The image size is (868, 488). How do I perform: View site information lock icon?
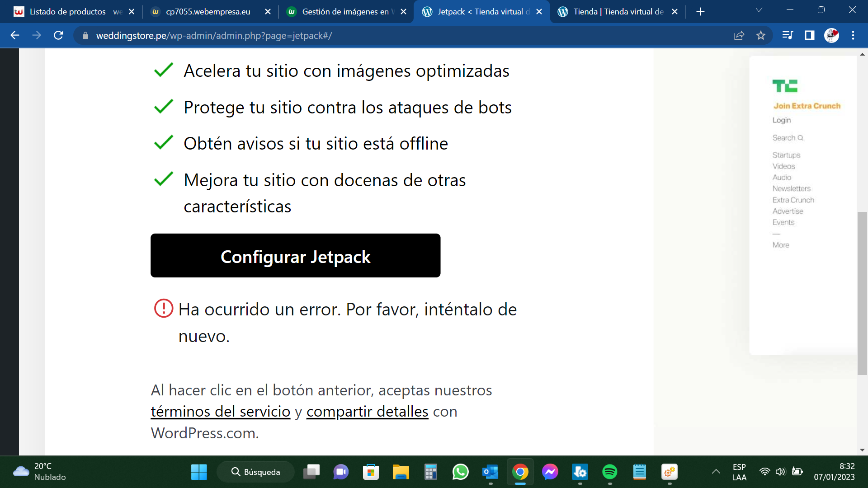[85, 36]
